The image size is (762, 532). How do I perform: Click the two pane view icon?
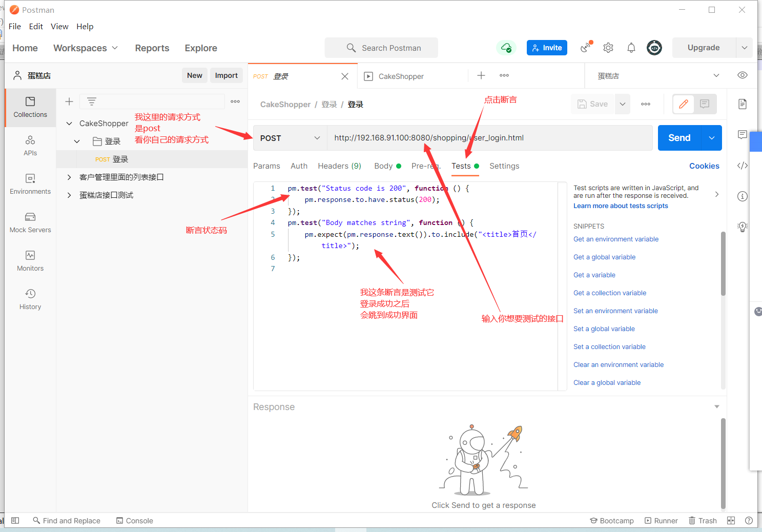coord(731,521)
